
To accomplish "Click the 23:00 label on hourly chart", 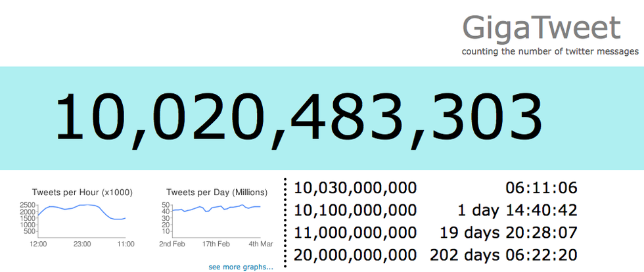I will [x=82, y=244].
